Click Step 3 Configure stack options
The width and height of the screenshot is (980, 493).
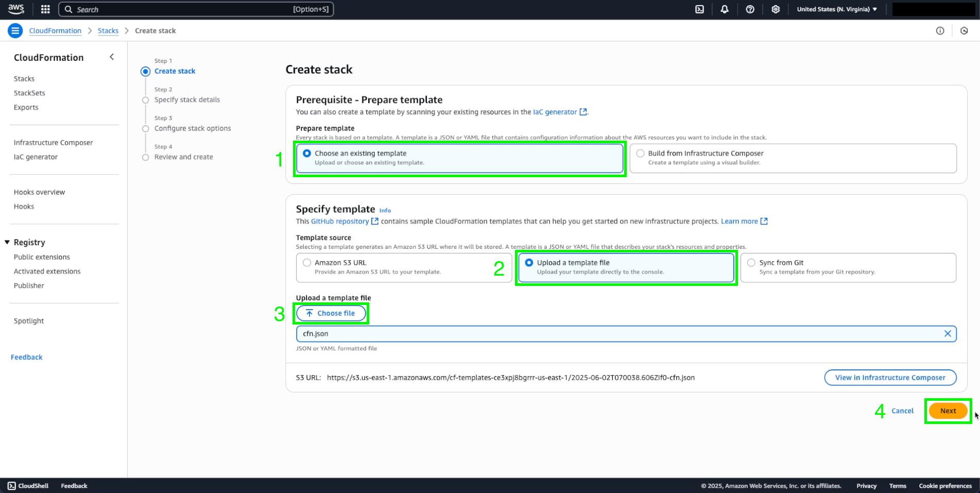point(193,128)
